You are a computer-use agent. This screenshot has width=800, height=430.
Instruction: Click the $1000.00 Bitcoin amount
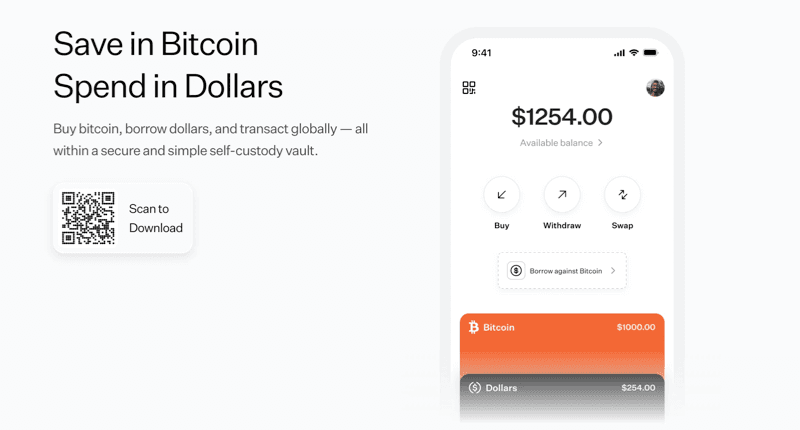click(x=636, y=327)
